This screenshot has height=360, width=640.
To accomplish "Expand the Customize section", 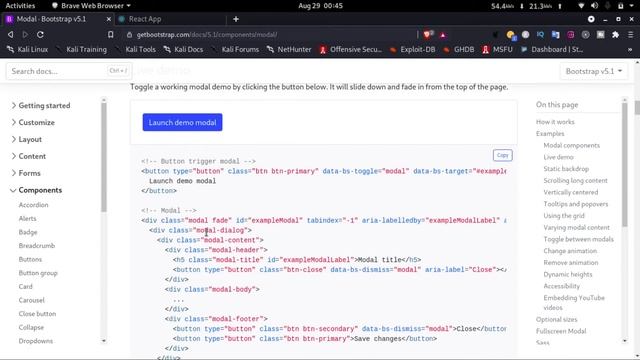I will tap(33, 122).
